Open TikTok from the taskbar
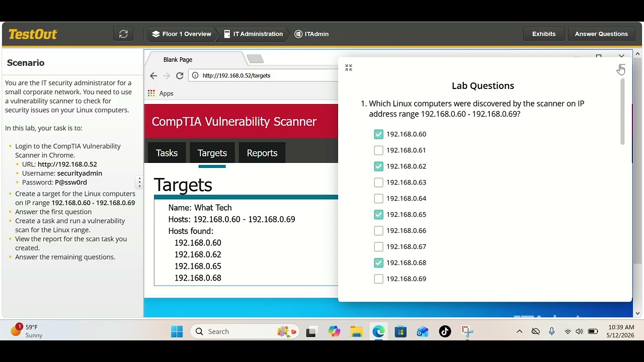Screen dimensions: 644x362 445,332
